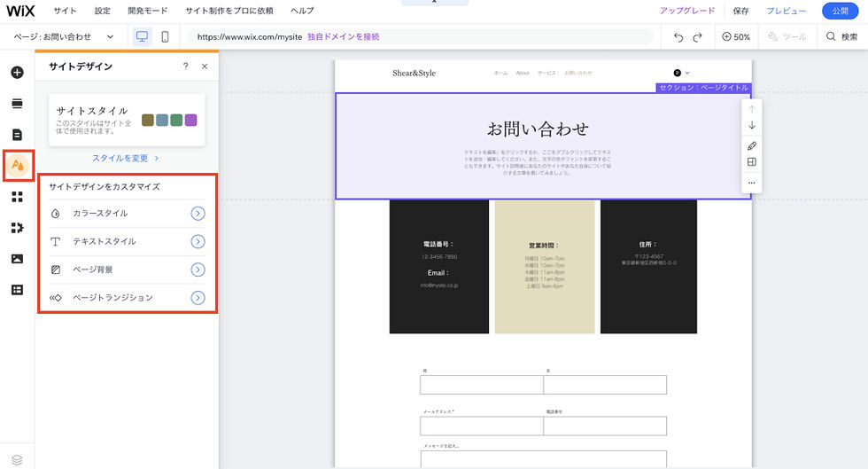Image resolution: width=868 pixels, height=469 pixels.
Task: Redo the last action
Action: click(x=698, y=37)
